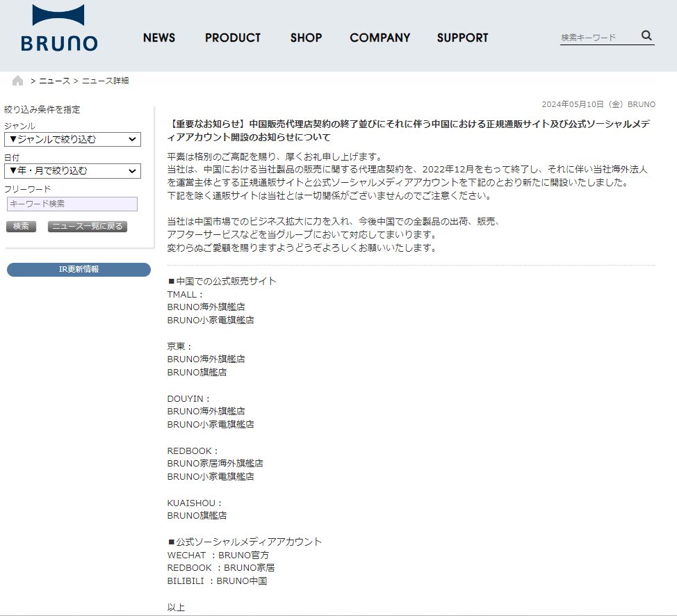Click the ニュース一覧に戻る button
The image size is (677, 616).
(x=88, y=227)
